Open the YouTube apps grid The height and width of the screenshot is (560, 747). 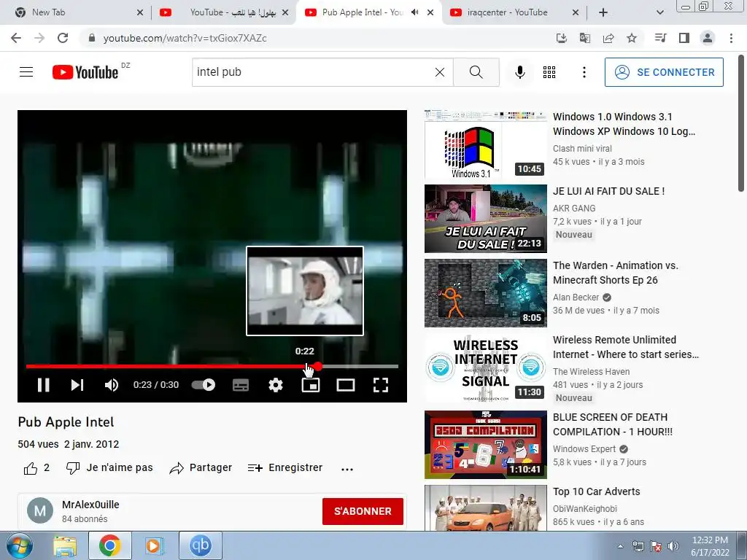(x=549, y=72)
